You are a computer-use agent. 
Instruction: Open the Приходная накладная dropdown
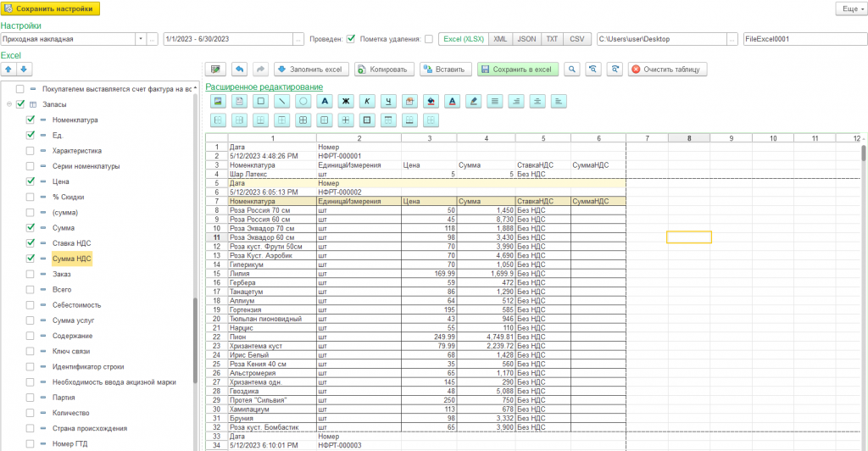coord(140,39)
